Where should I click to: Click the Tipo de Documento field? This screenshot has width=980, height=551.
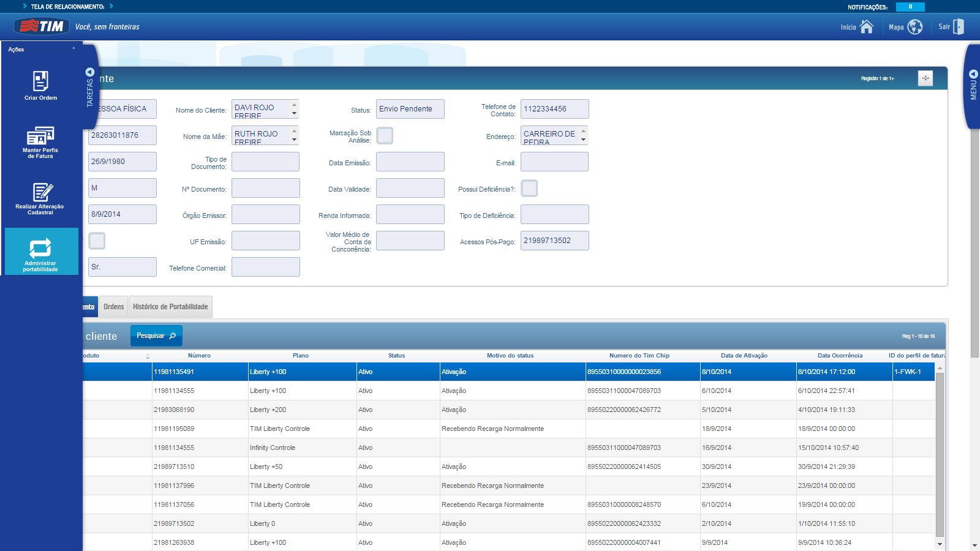click(x=266, y=162)
